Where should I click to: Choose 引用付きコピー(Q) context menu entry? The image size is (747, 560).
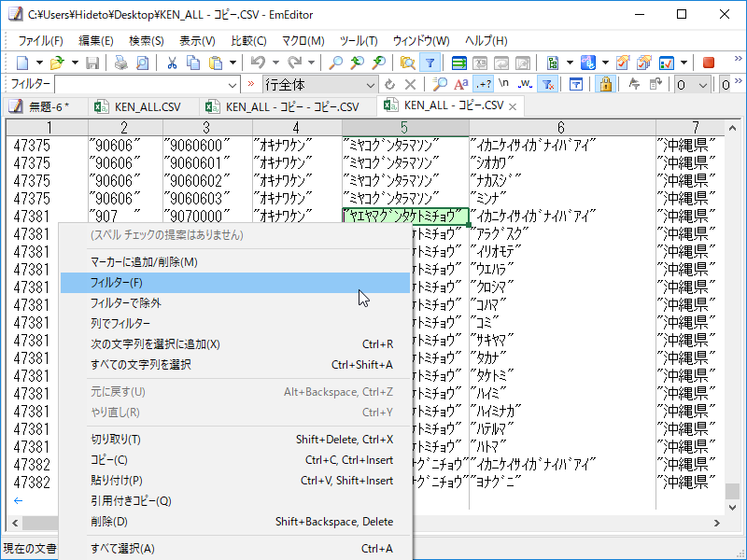[235, 501]
